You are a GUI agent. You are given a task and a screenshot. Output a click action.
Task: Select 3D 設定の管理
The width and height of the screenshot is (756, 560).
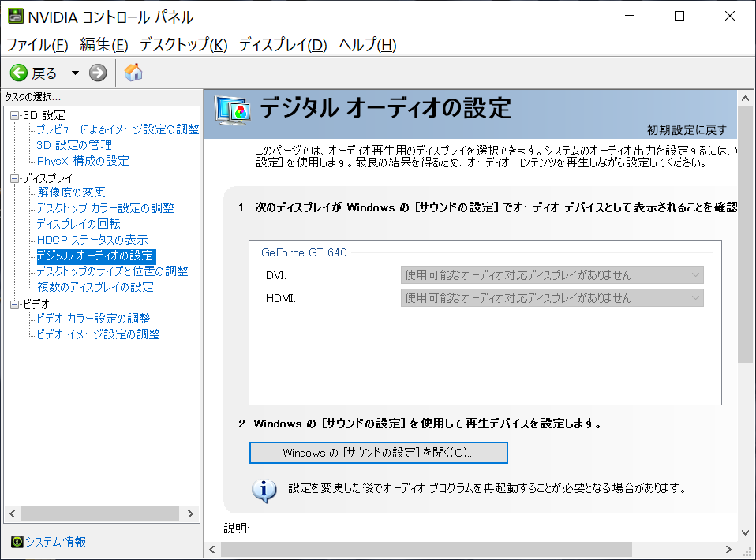tap(74, 145)
